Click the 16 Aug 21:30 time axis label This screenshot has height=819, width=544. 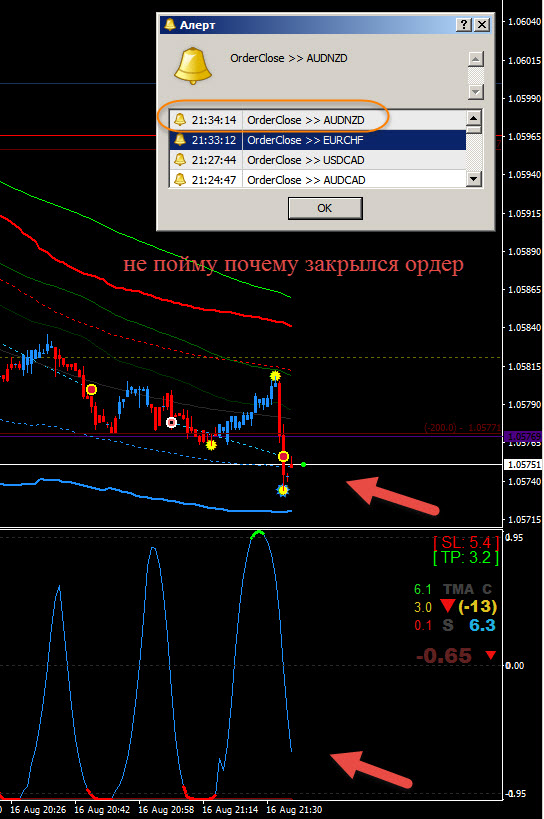tap(294, 810)
